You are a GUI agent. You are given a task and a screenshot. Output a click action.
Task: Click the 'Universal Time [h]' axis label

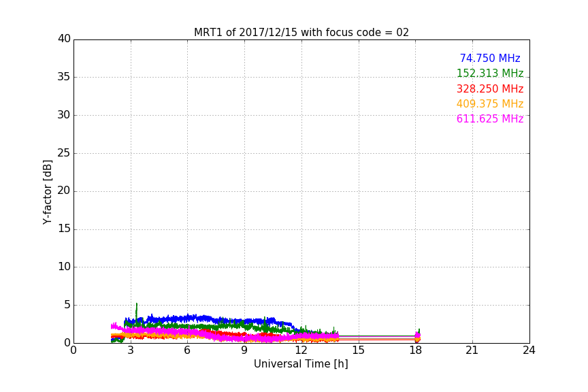[x=301, y=364]
